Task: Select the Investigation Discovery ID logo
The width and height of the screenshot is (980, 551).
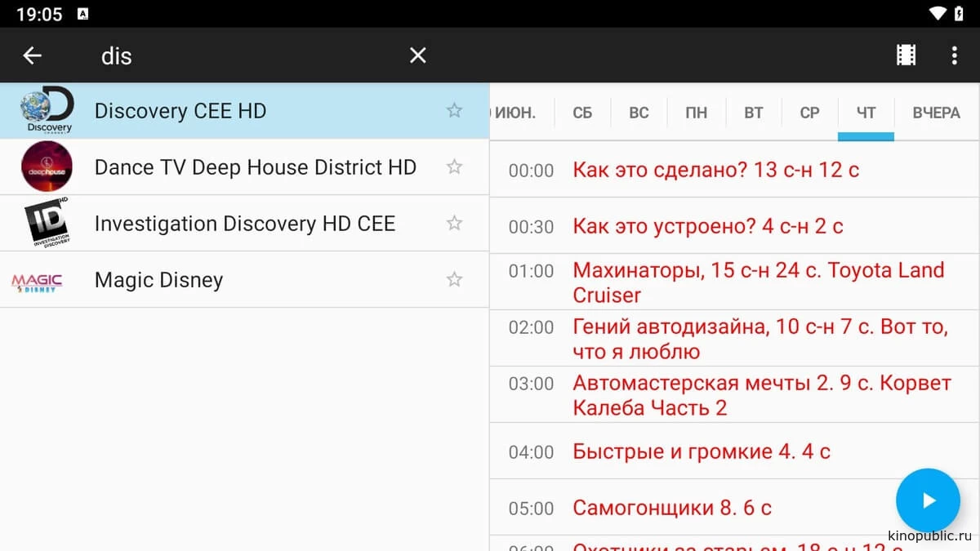Action: pyautogui.click(x=47, y=223)
